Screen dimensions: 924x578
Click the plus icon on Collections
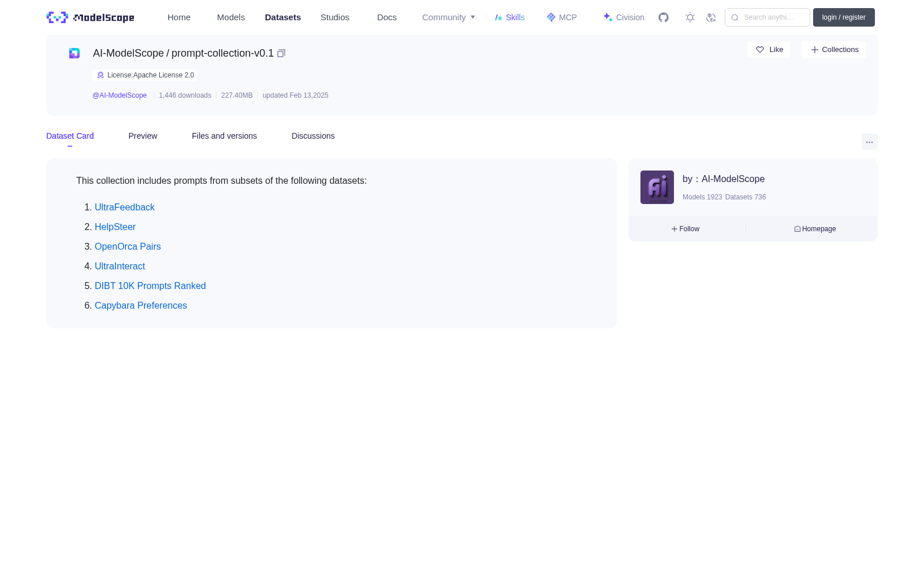click(815, 50)
